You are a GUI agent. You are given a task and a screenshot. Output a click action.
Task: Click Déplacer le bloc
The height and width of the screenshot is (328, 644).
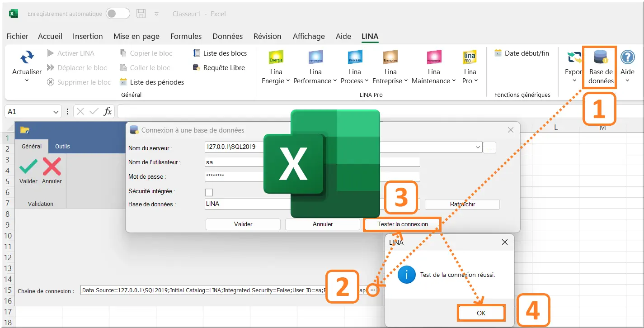(x=77, y=67)
